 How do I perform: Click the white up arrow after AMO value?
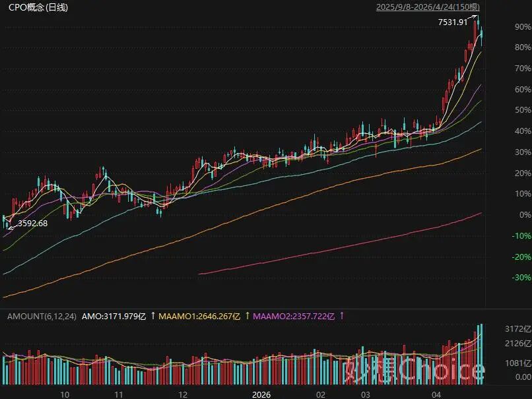pos(153,317)
